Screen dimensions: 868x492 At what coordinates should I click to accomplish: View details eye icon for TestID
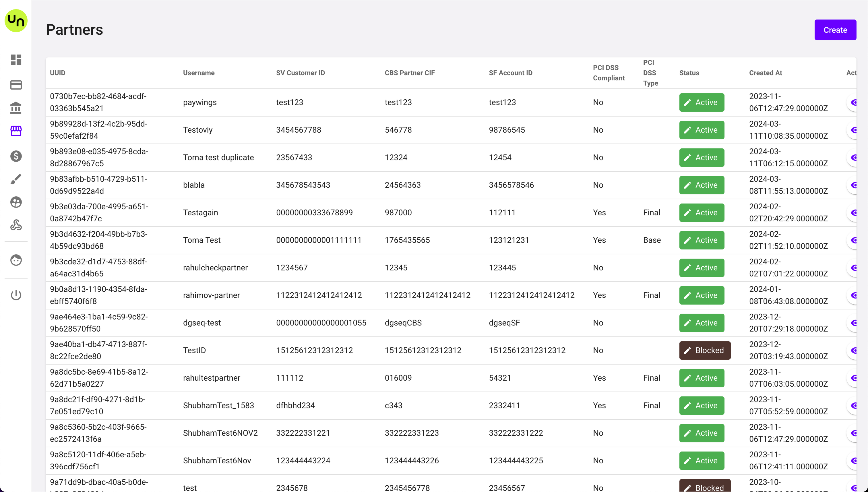[x=853, y=350]
